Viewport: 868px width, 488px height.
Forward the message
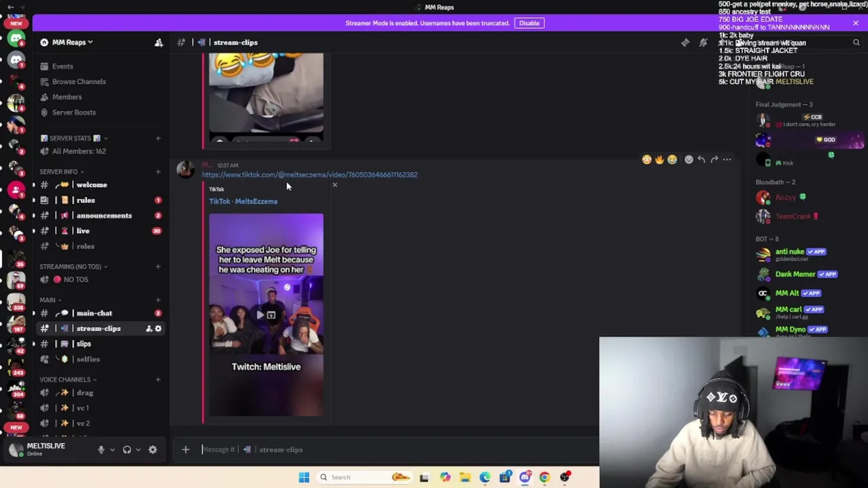(714, 160)
